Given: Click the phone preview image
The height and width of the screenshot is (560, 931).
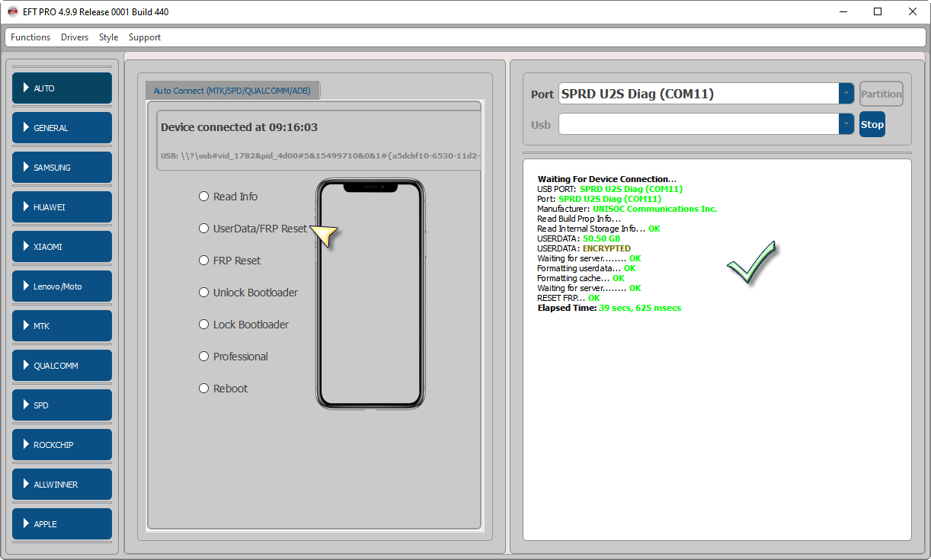Looking at the screenshot, I should click(x=370, y=293).
